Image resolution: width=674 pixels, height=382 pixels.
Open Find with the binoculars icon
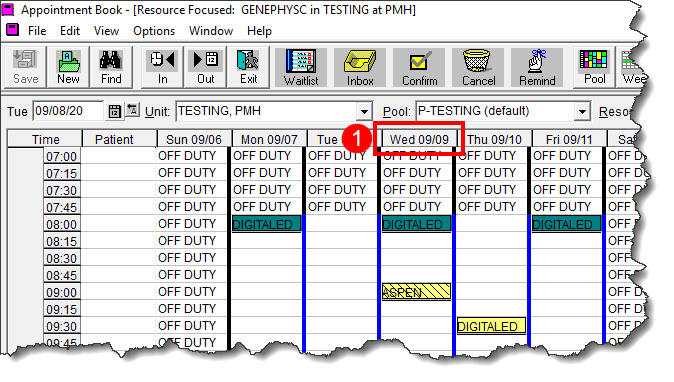[x=111, y=67]
